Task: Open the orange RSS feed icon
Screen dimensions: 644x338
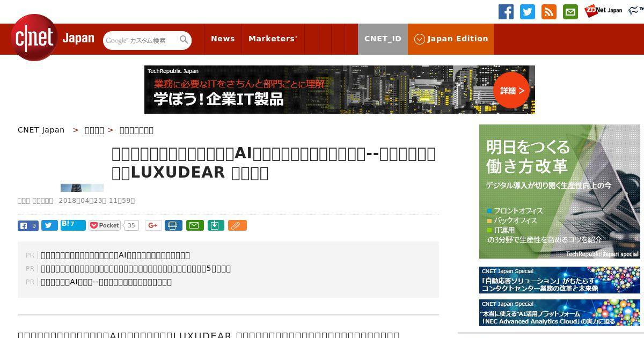Action: tap(548, 12)
